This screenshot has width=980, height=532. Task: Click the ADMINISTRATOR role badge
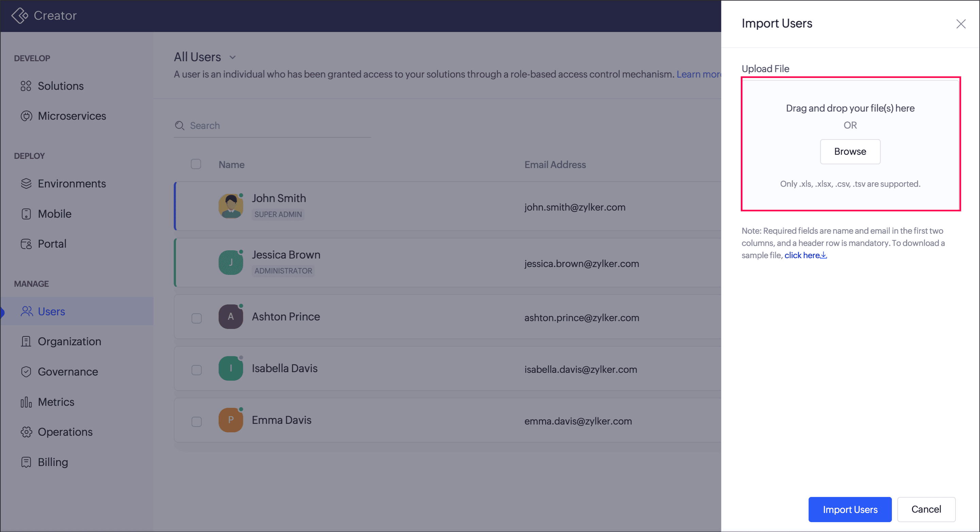283,271
